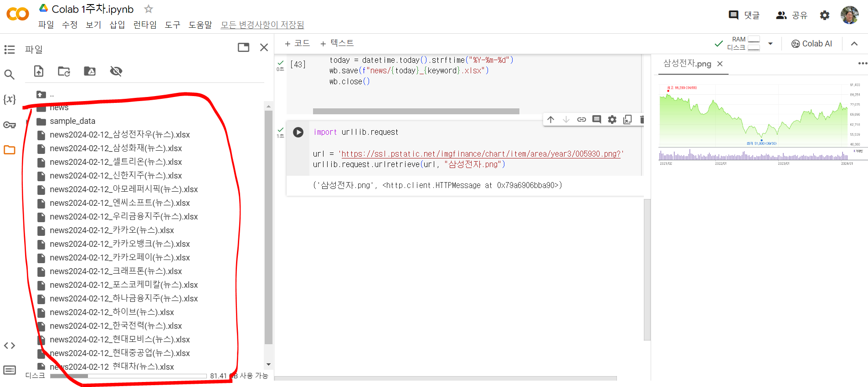Click the 공유 share button

pyautogui.click(x=791, y=15)
